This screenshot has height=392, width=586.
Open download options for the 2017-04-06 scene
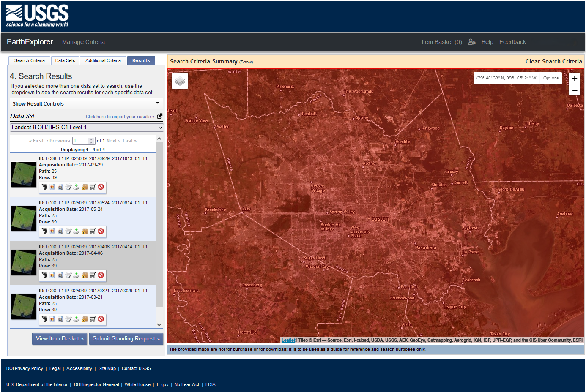pyautogui.click(x=77, y=275)
